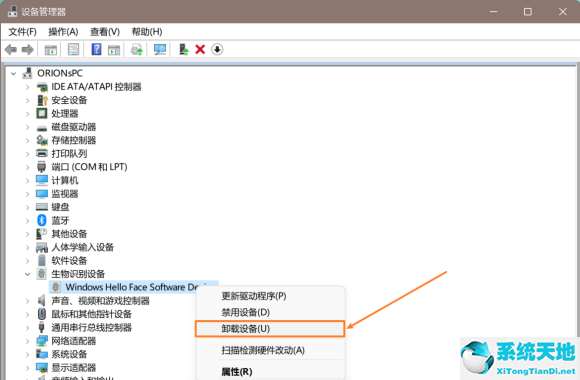Image resolution: width=580 pixels, height=380 pixels.
Task: Open the 帮助(H) menu
Action: tap(147, 32)
